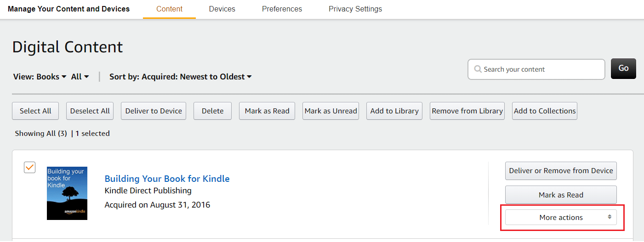The image size is (644, 242).
Task: Click the Select All button
Action: click(x=35, y=111)
